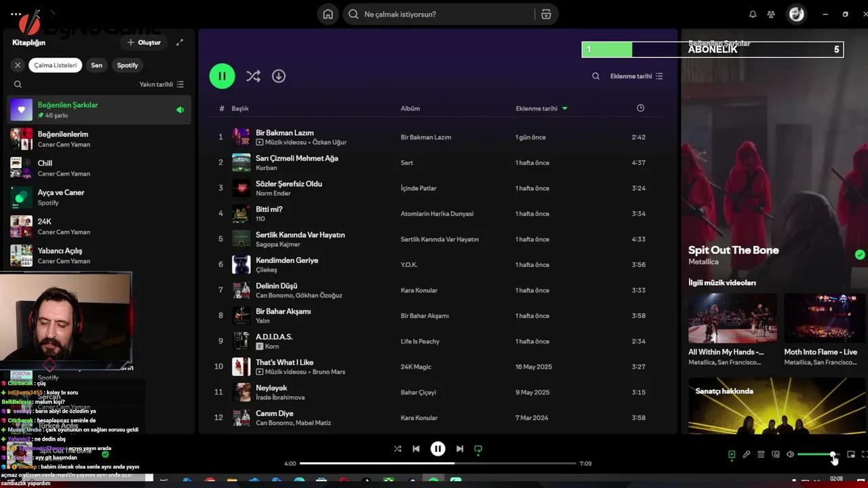Open the library search magnifier
Viewport: 868px width, 488px height.
point(18,85)
